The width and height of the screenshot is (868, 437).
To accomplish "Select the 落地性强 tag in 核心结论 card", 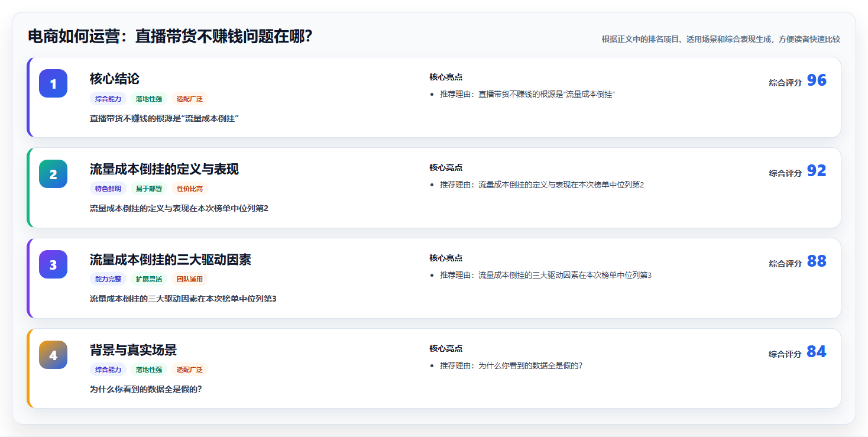I will (149, 99).
